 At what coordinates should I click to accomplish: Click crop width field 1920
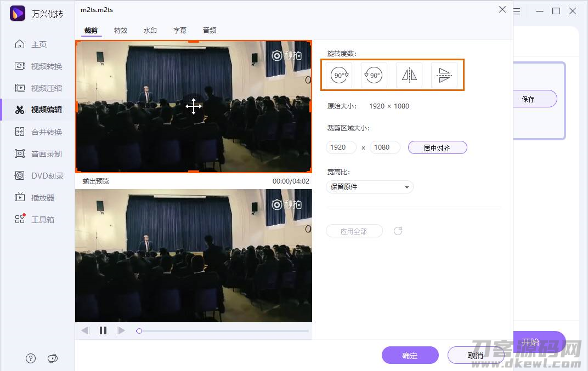click(341, 147)
